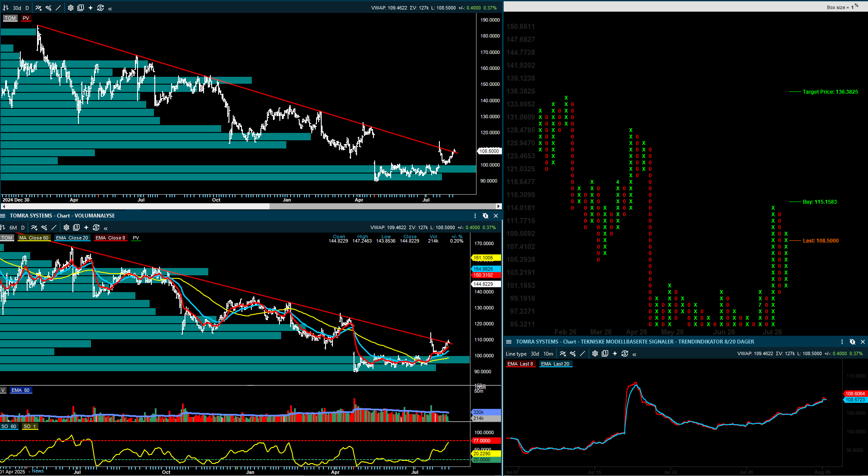Image resolution: width=868 pixels, height=476 pixels.
Task: Activate crosshair tool in VOLUMANALYSE toolbar
Action: coord(86,227)
